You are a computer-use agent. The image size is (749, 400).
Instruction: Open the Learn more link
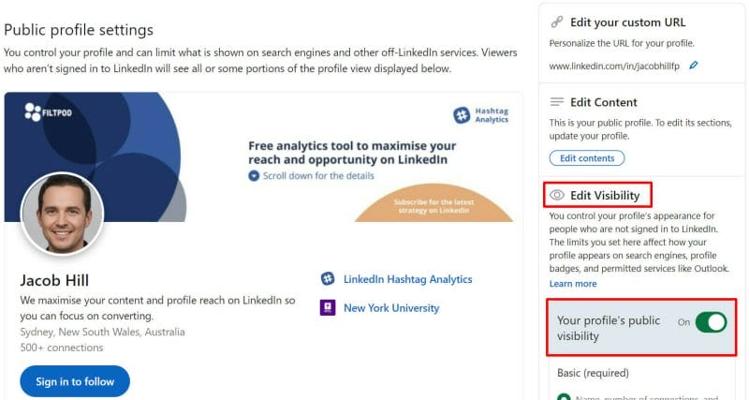click(573, 284)
